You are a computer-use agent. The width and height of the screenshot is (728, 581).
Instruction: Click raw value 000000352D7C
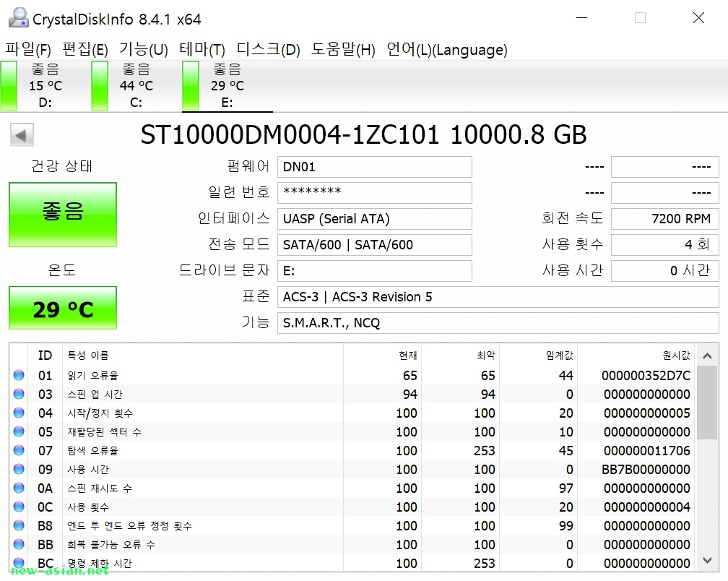(646, 375)
